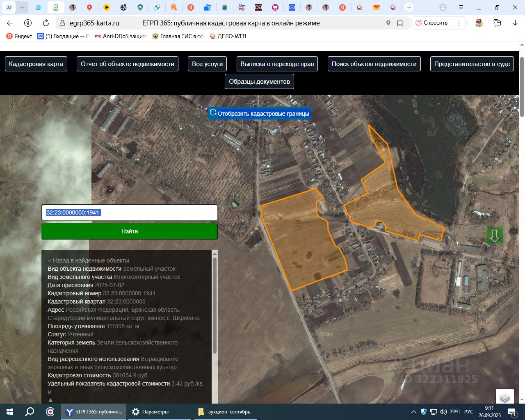
Task: Open a new browser tab
Action: 409,7
